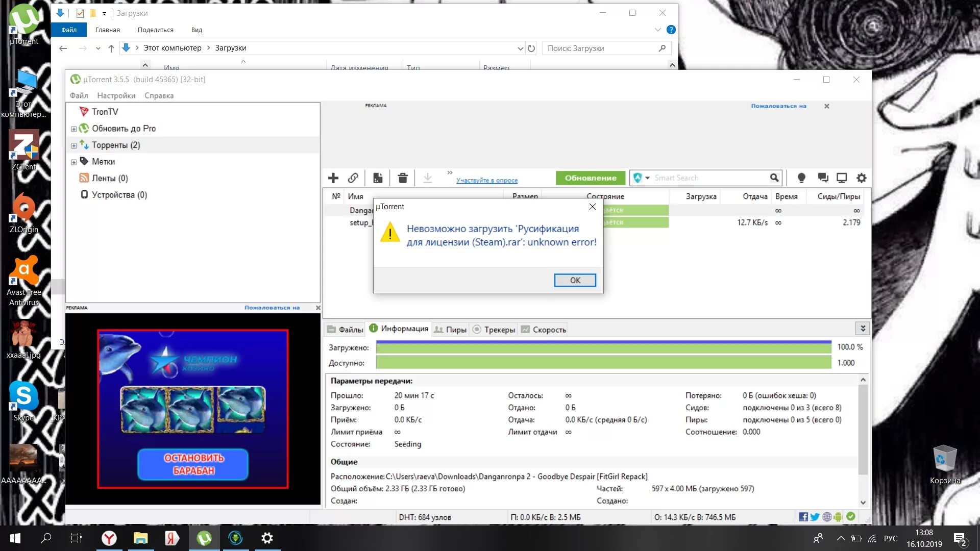Expand the Обновить до Pro node

click(73, 129)
